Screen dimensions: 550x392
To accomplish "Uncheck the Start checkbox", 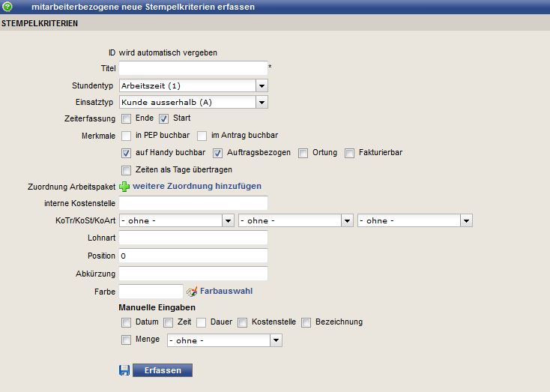I will (163, 118).
